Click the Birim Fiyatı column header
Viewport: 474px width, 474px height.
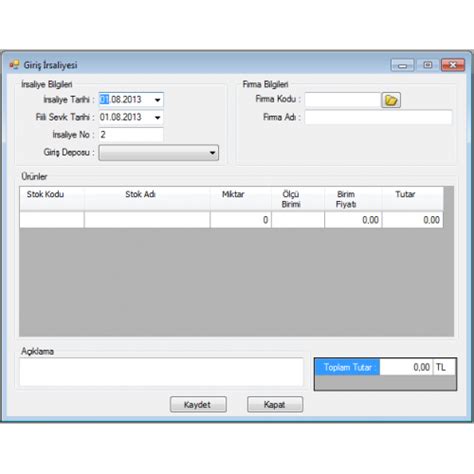click(353, 199)
